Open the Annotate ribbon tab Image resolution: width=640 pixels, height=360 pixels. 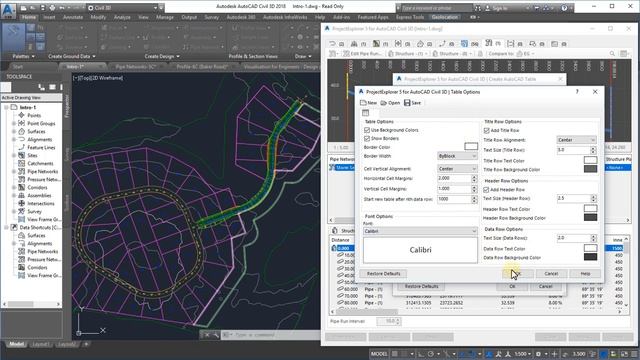73,17
